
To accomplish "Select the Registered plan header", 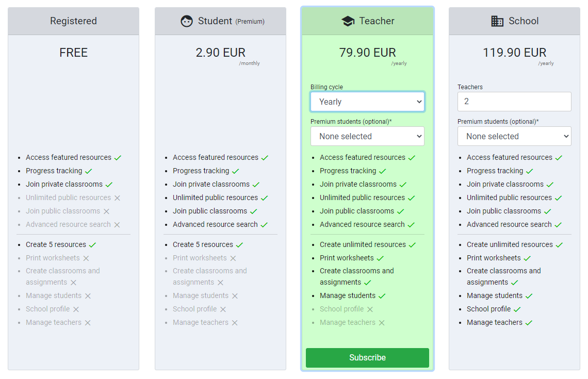I will pos(73,21).
